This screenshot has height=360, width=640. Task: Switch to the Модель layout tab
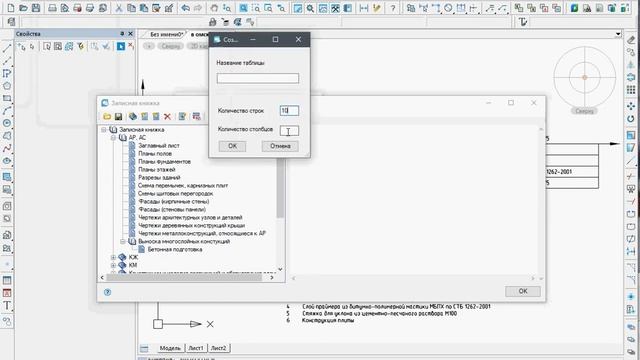pos(170,348)
